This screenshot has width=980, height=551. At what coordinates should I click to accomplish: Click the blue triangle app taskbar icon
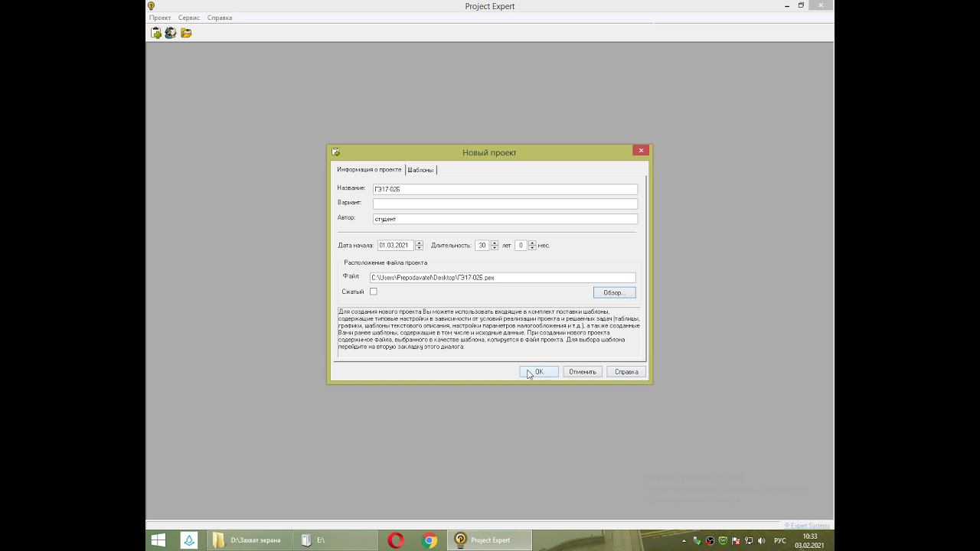(189, 540)
